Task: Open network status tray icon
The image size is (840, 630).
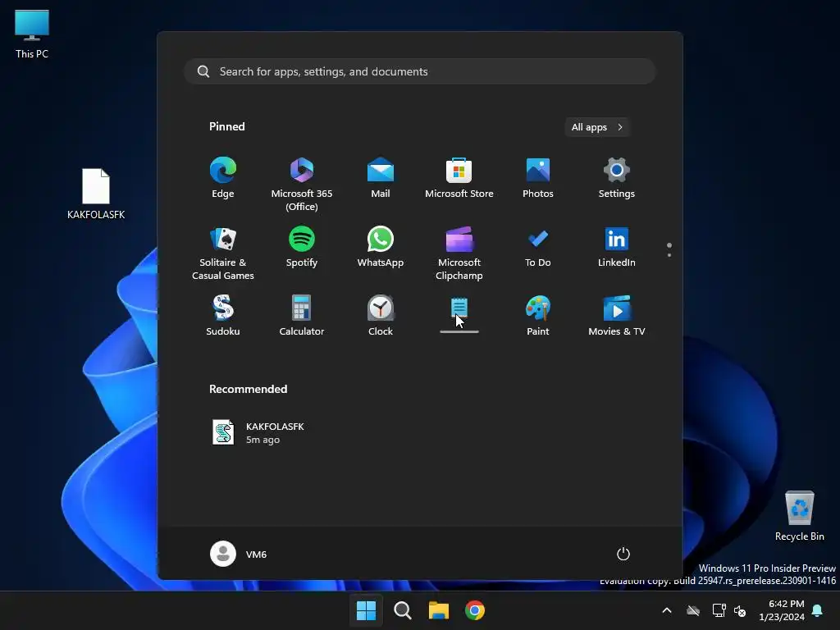Action: (719, 610)
